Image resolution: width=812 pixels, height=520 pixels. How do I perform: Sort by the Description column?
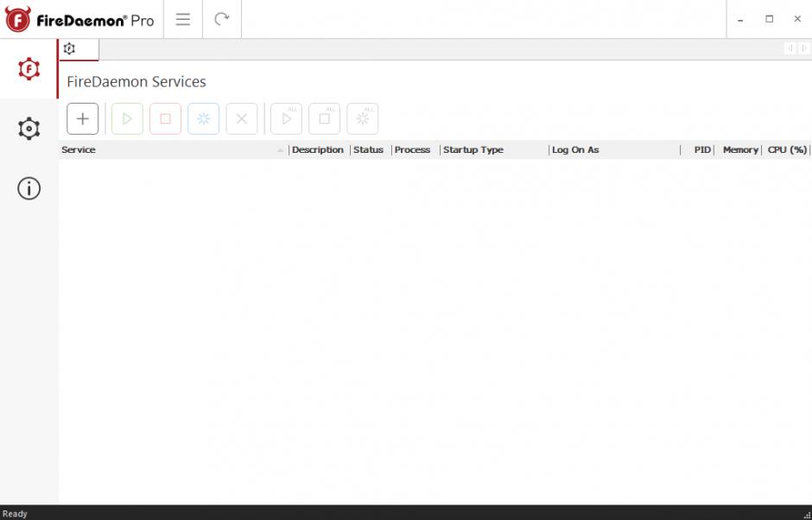click(x=319, y=149)
